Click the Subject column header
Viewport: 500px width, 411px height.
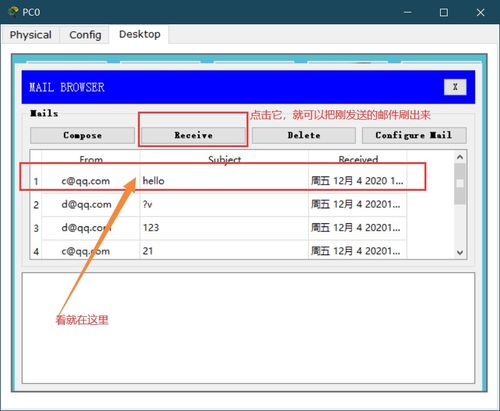coord(224,159)
